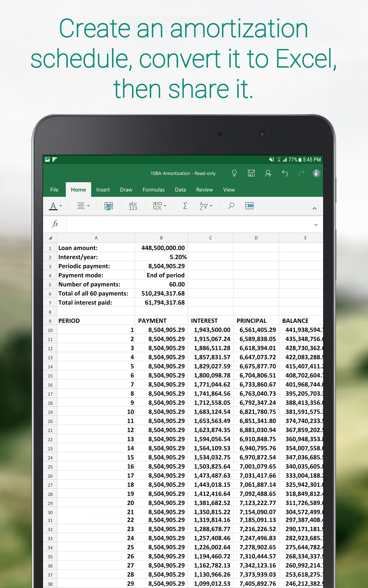Tap the Find magnifier icon
Screen dimensions: 368x588
(x=231, y=206)
